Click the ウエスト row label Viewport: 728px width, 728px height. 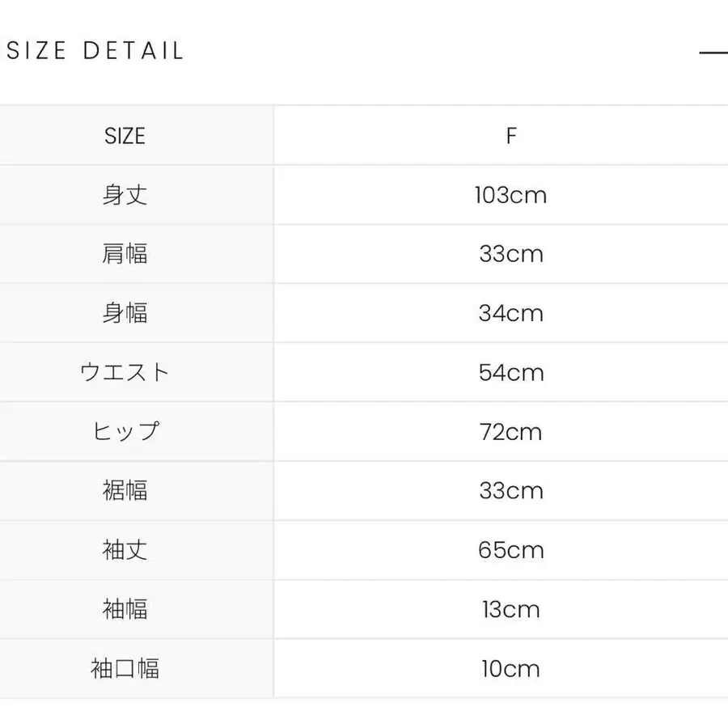(x=125, y=372)
